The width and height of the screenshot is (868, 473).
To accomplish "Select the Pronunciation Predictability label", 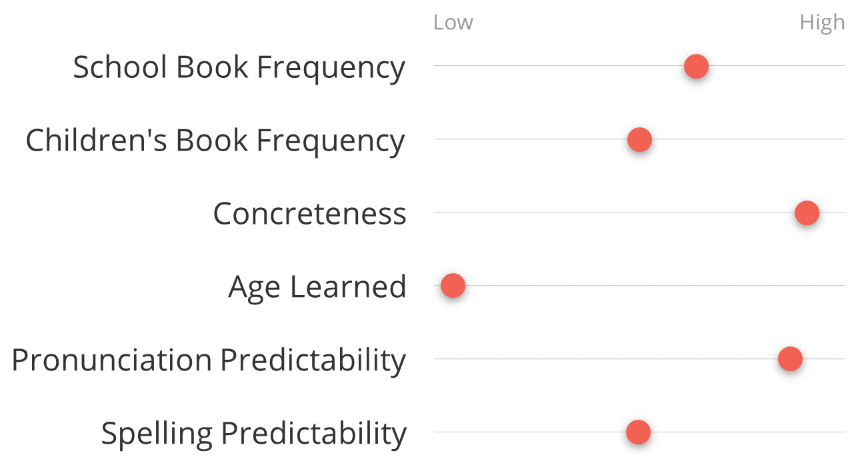I will (x=209, y=360).
